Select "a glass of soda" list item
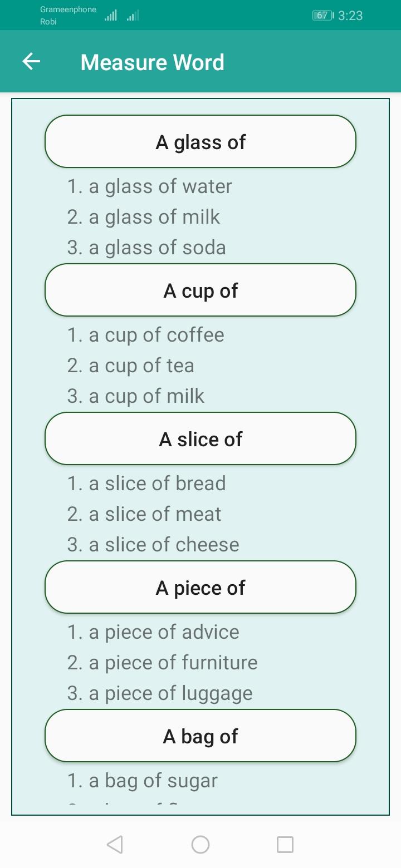The image size is (401, 868). tap(146, 248)
